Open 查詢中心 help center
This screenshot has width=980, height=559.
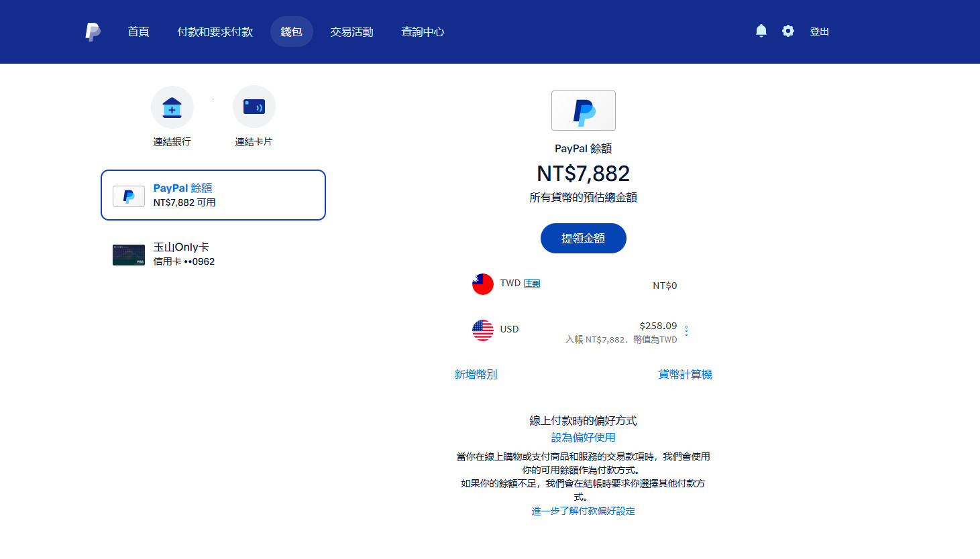423,32
